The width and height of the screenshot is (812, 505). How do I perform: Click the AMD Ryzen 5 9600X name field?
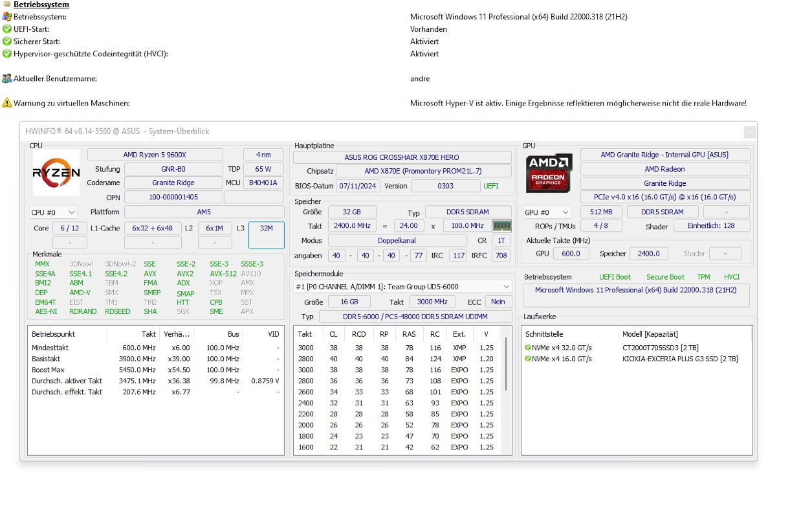coord(155,155)
